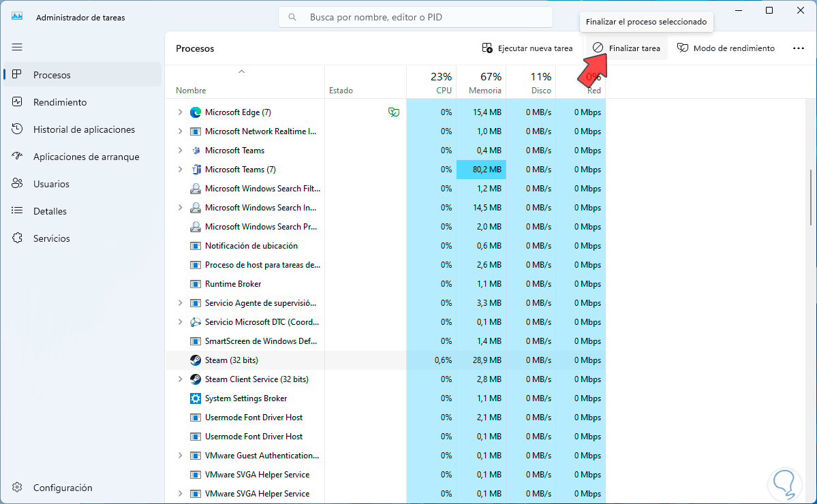
Task: Open the hamburger navigation menu
Action: pyautogui.click(x=17, y=48)
